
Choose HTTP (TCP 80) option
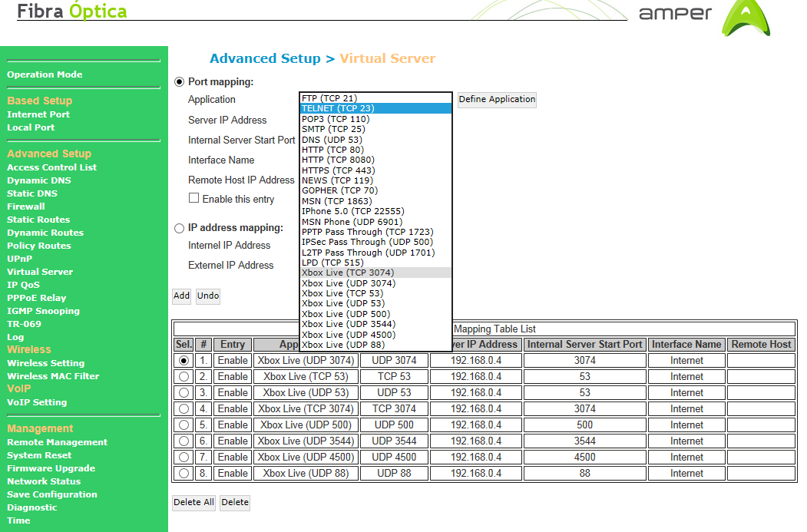coord(375,150)
